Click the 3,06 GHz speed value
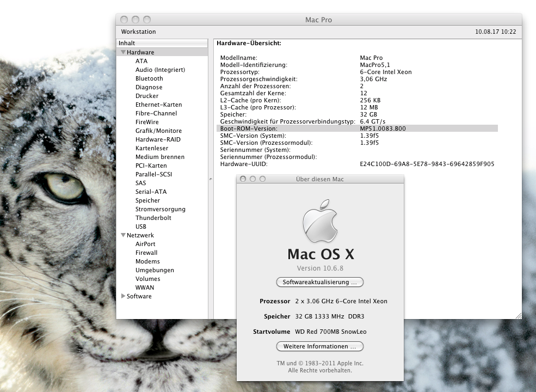The width and height of the screenshot is (536, 392). [374, 79]
